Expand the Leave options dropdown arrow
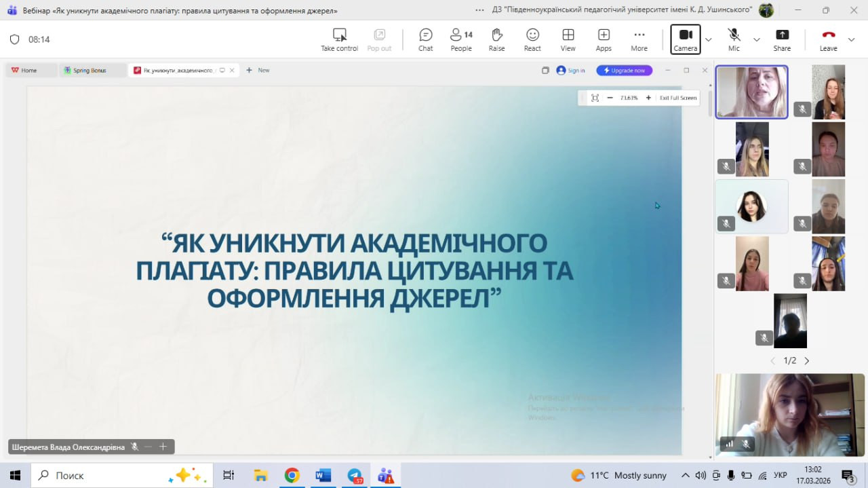 point(852,39)
